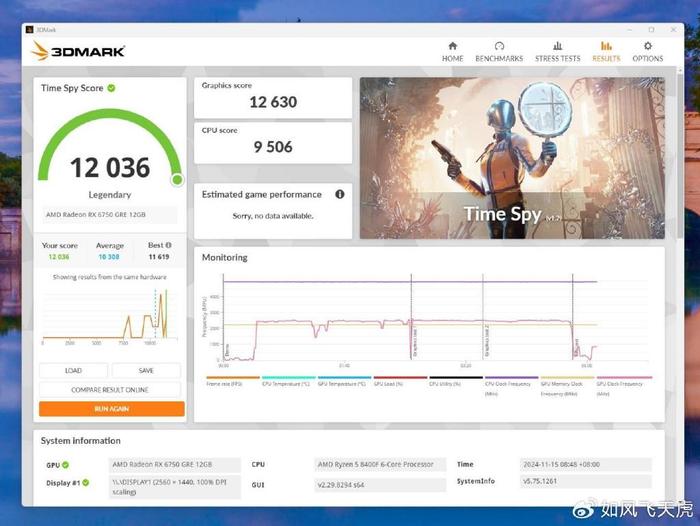700x526 pixels.
Task: Toggle the GPU Load legend swatch
Action: click(x=400, y=378)
